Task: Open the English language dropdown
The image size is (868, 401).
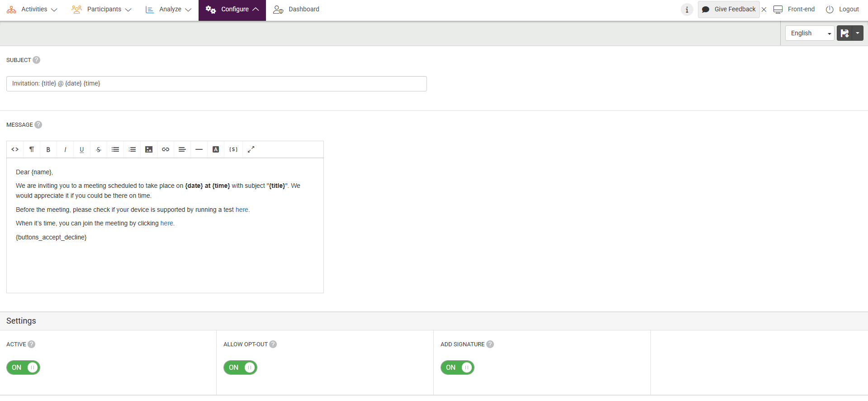Action: click(x=809, y=33)
